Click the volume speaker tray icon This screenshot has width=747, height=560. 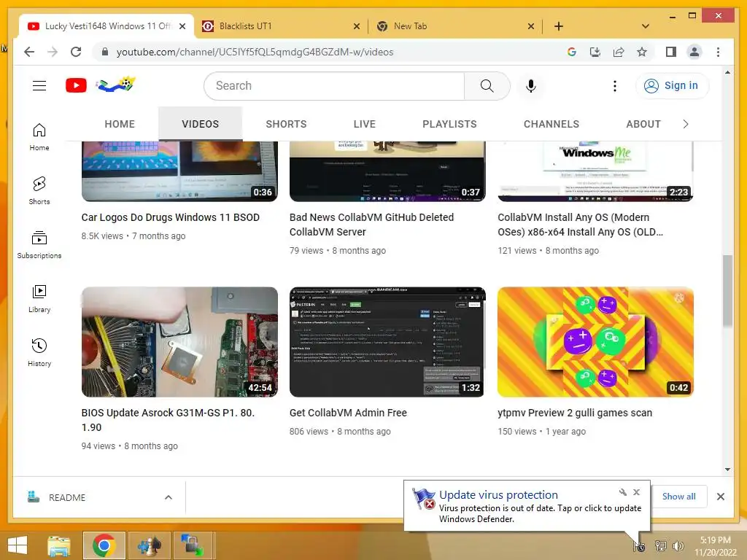678,546
